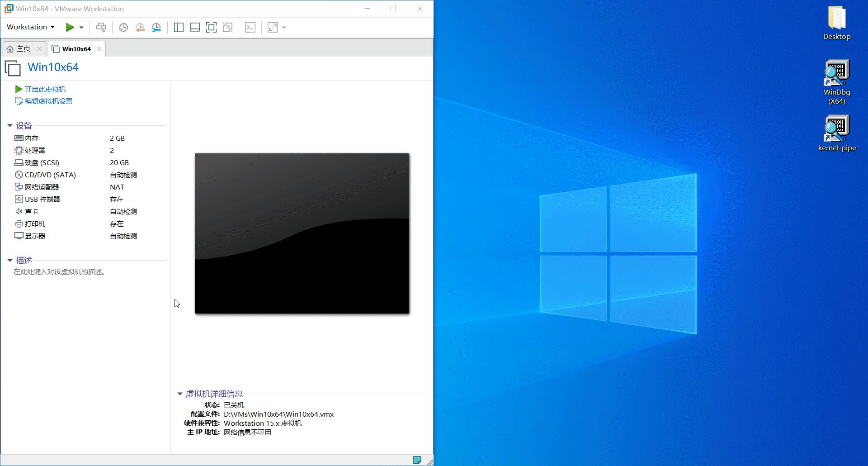Click the green Power On button icon
The width and height of the screenshot is (868, 466).
tap(71, 27)
